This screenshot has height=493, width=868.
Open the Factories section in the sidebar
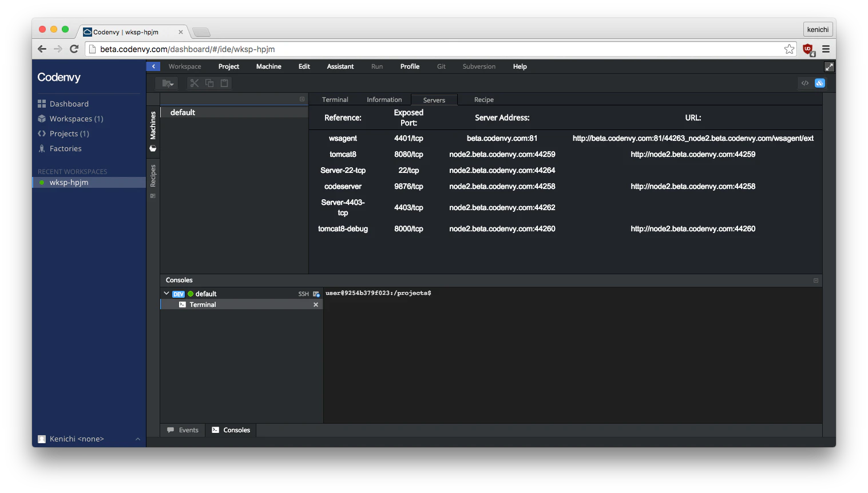65,148
